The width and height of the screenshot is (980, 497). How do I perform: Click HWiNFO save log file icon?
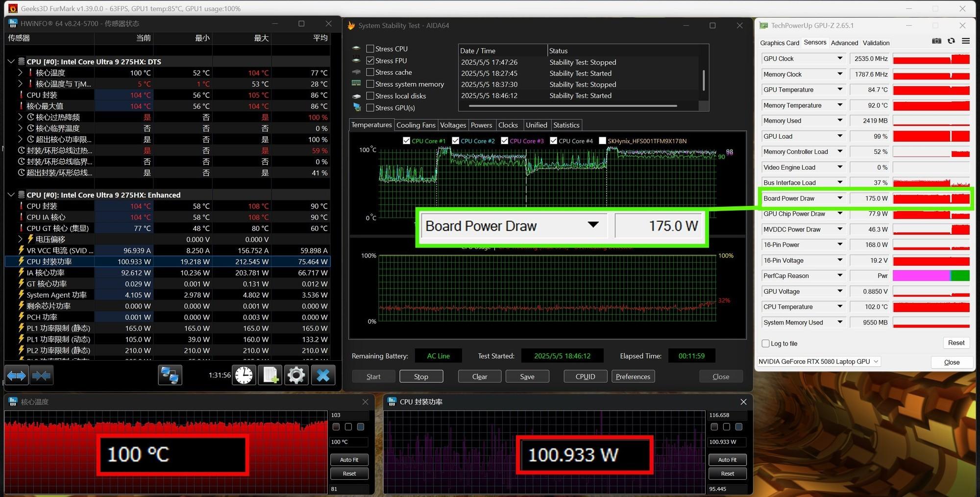[x=270, y=376]
